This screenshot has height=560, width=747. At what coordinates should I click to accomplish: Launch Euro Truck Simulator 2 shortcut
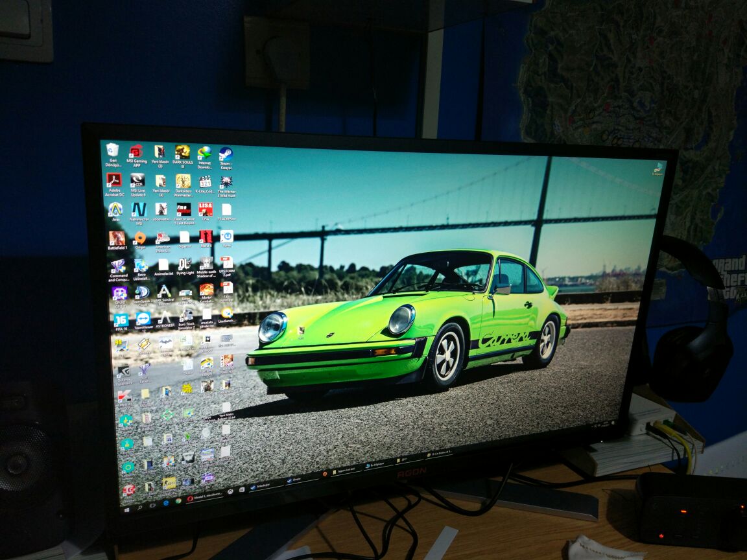coord(186,320)
